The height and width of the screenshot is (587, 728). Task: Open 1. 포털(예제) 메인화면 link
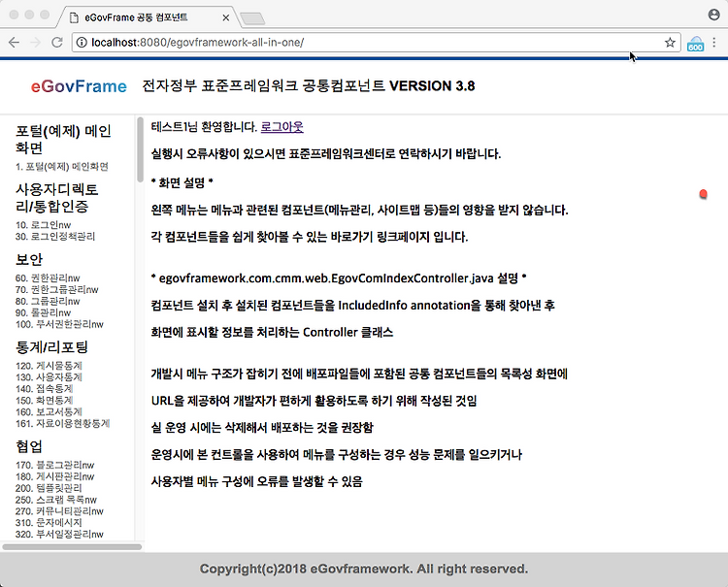click(x=62, y=167)
